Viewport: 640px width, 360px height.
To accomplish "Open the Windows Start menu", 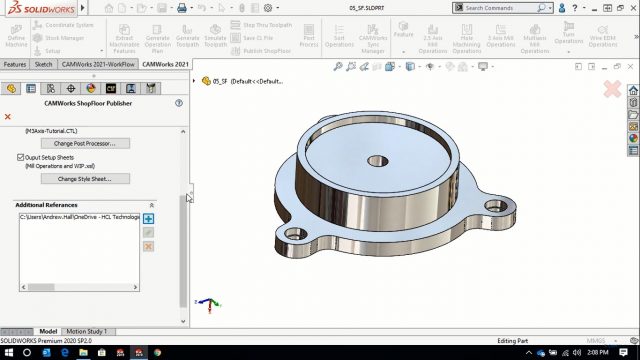I will [x=8, y=353].
